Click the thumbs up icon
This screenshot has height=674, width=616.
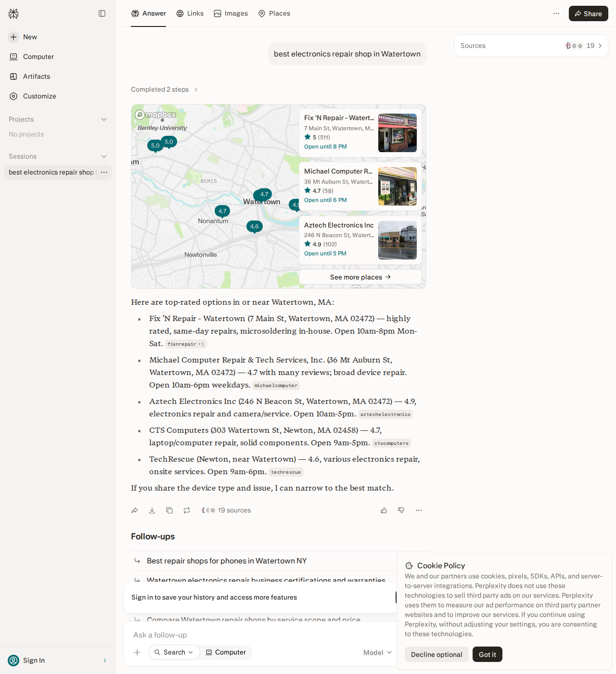(x=384, y=510)
